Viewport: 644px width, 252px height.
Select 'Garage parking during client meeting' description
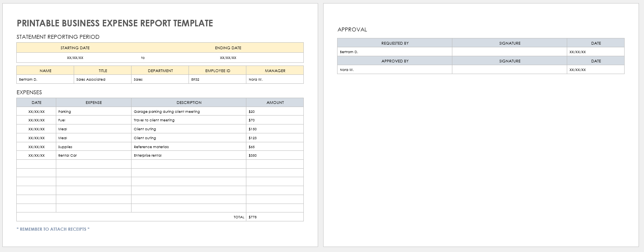pyautogui.click(x=189, y=111)
